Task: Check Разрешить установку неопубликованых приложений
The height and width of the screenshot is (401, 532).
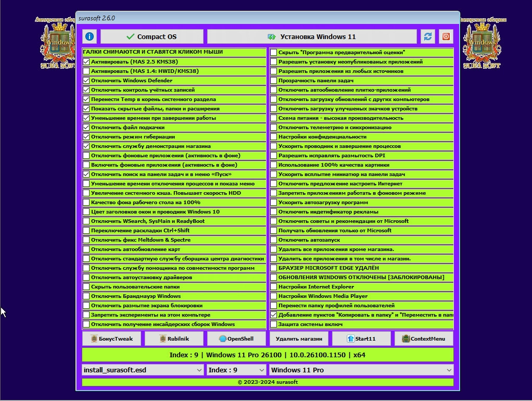Action: click(273, 62)
